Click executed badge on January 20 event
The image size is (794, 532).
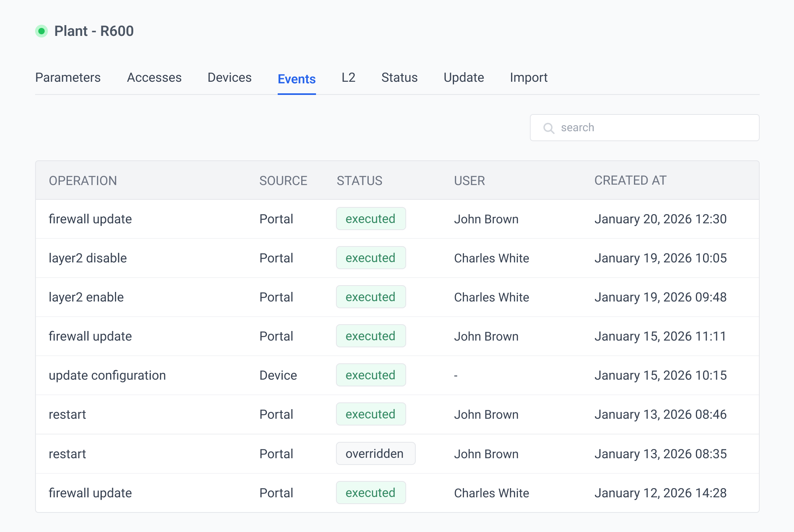point(371,219)
